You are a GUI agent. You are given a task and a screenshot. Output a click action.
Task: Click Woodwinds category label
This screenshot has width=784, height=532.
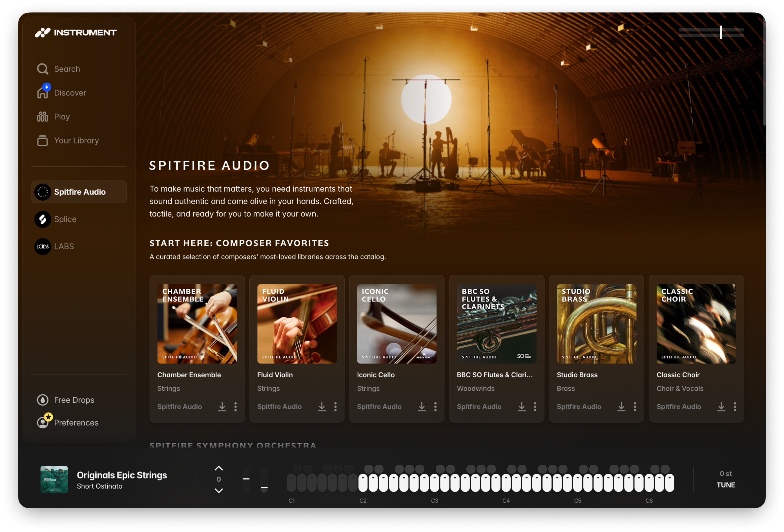(x=476, y=388)
